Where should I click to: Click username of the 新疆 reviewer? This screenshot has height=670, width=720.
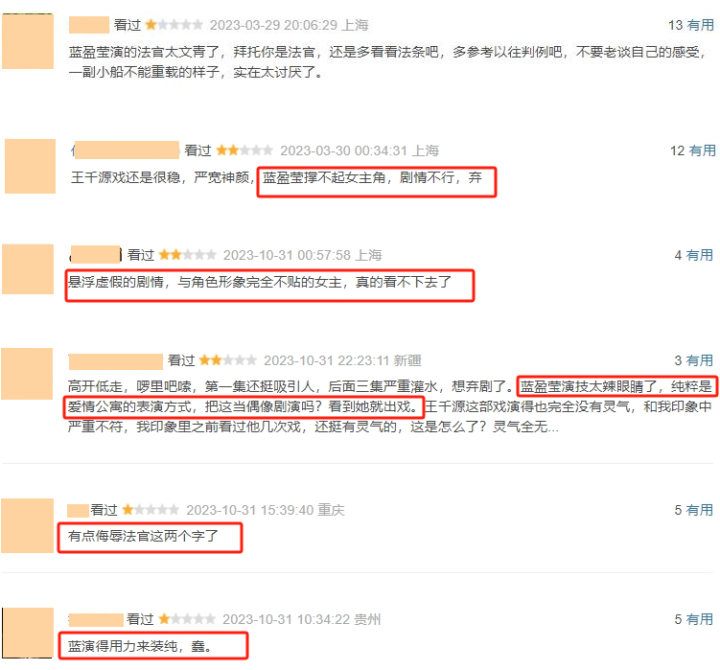coord(116,361)
